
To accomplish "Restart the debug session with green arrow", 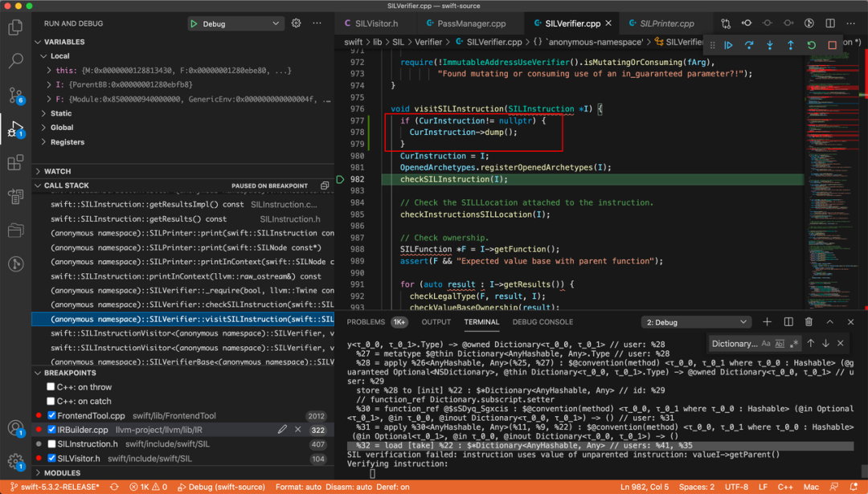I will [811, 45].
